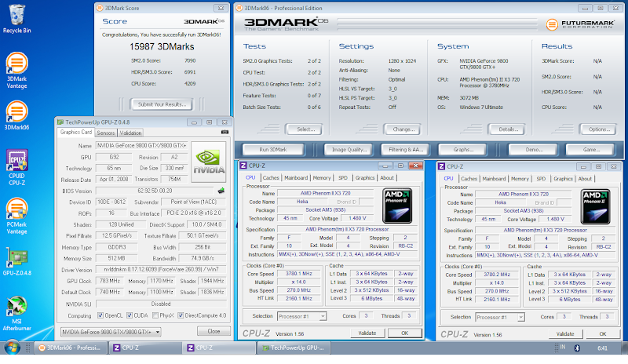Click the GPU name field in GPU-Z
628x364 pixels.
point(142,146)
